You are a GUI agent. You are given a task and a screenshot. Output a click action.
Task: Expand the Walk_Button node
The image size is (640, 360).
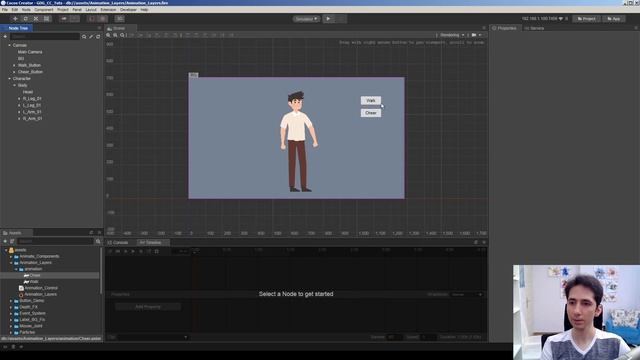click(14, 65)
